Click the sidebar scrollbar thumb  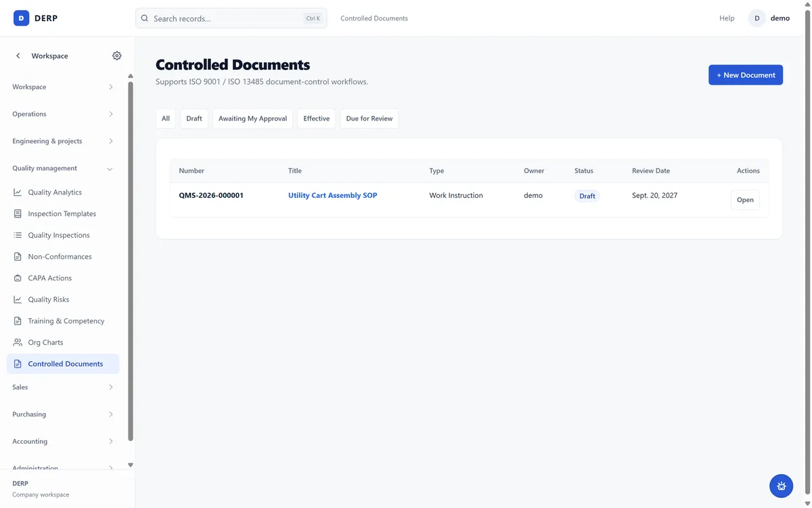click(131, 261)
